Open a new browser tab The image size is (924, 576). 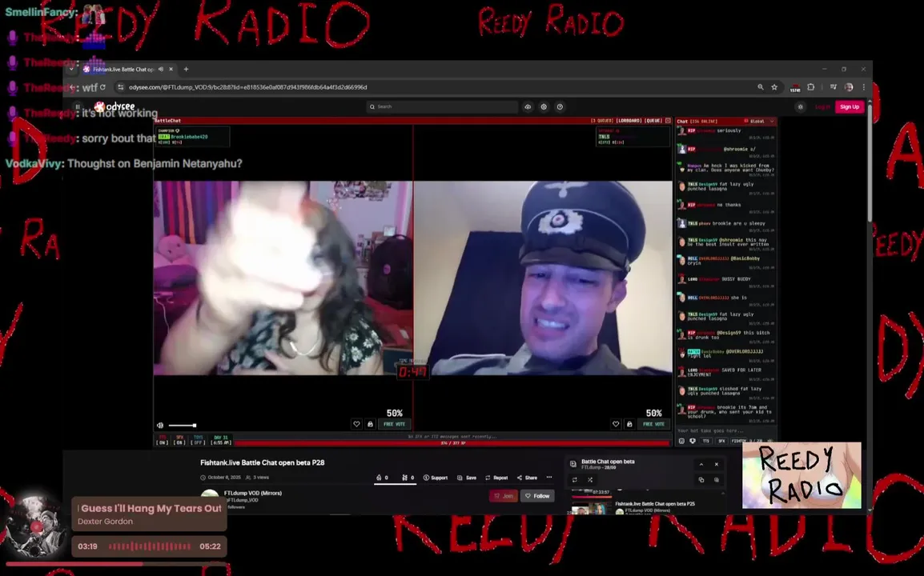pyautogui.click(x=187, y=69)
